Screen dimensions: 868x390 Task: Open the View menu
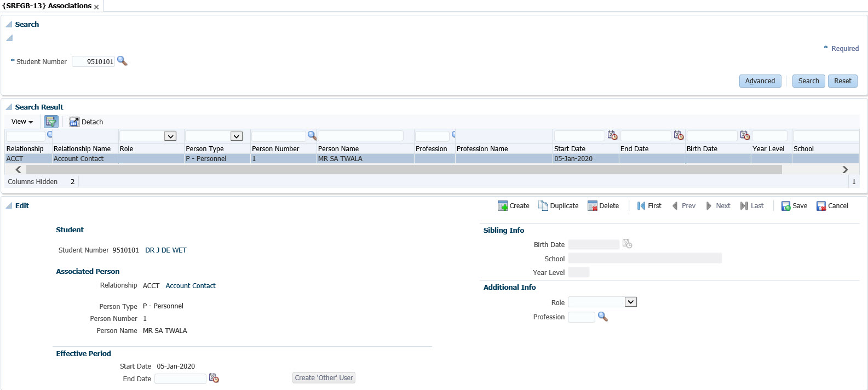pyautogui.click(x=22, y=122)
